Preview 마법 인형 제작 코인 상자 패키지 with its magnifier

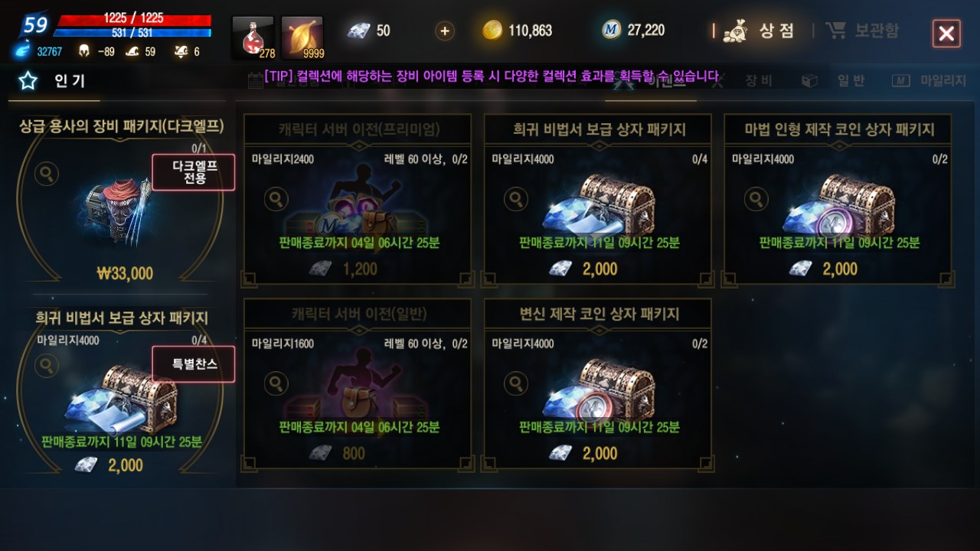[x=756, y=200]
